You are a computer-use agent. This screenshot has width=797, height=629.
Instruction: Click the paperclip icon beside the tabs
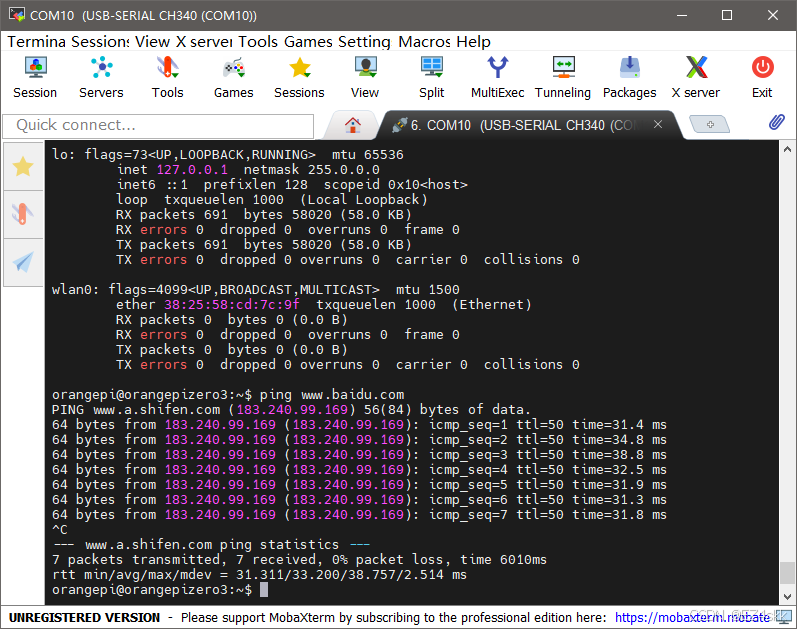(x=777, y=122)
